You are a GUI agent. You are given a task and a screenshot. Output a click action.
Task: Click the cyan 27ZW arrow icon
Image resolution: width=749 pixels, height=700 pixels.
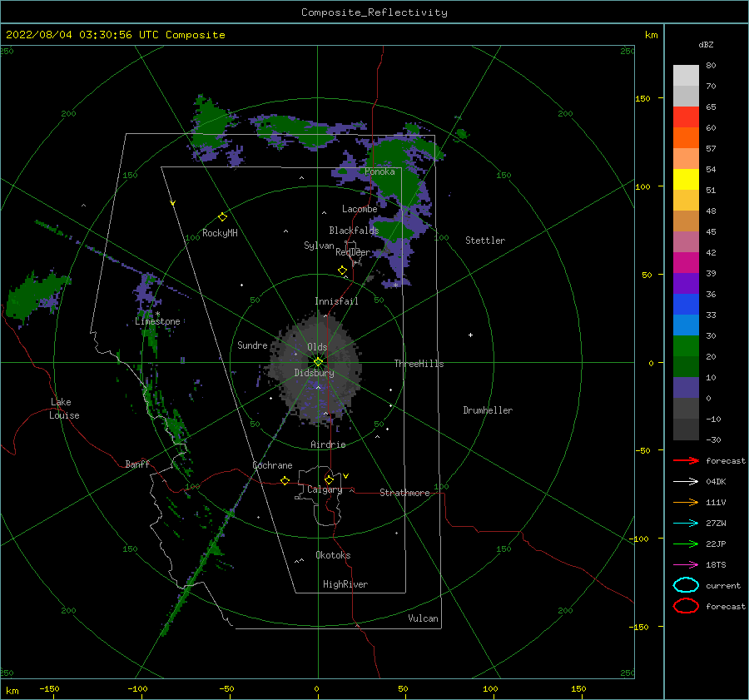[686, 524]
